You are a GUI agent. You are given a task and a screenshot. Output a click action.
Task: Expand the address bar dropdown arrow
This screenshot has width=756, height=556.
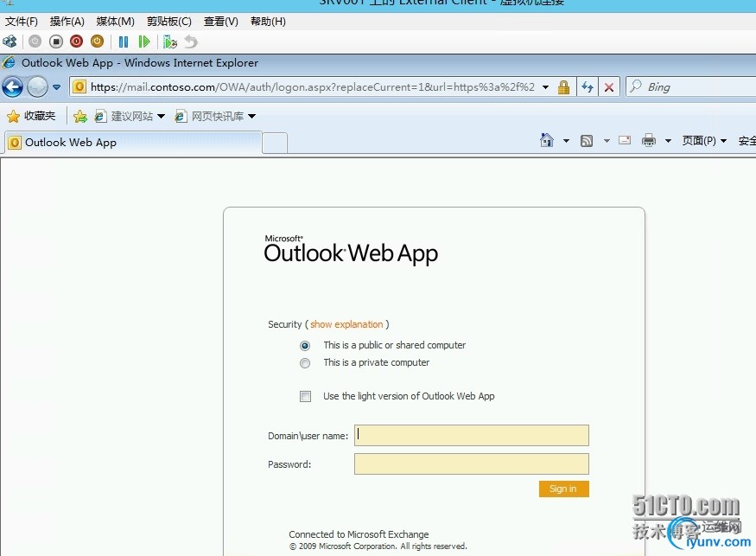coord(546,87)
